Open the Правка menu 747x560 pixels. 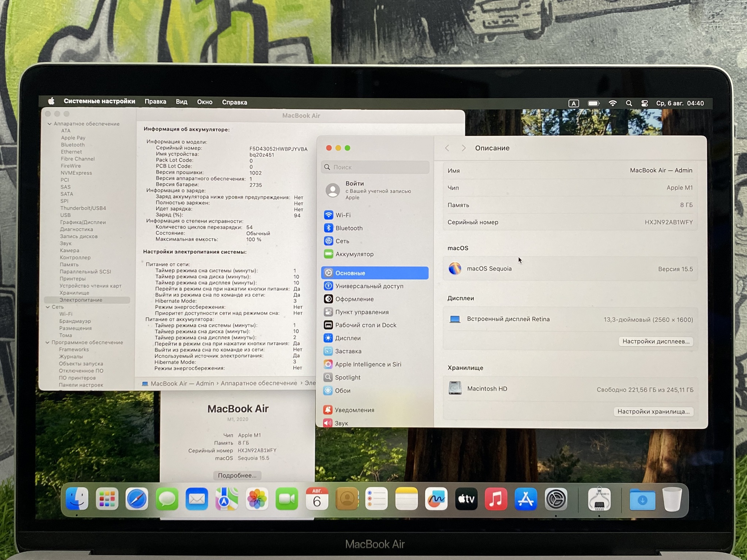[155, 102]
